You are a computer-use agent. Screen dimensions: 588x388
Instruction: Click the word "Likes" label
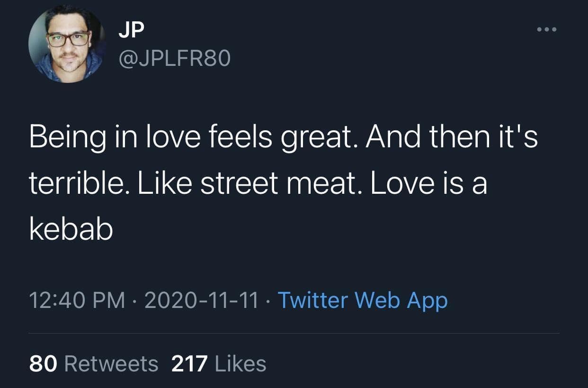tap(241, 364)
